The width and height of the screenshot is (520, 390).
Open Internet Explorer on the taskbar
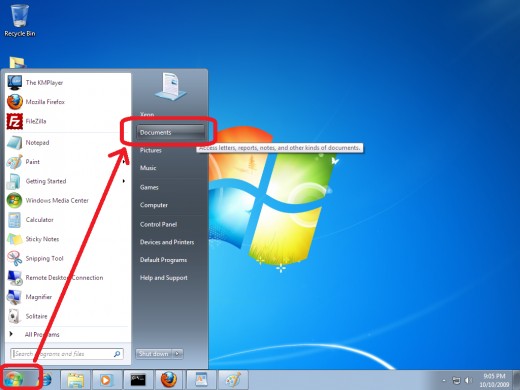47,379
